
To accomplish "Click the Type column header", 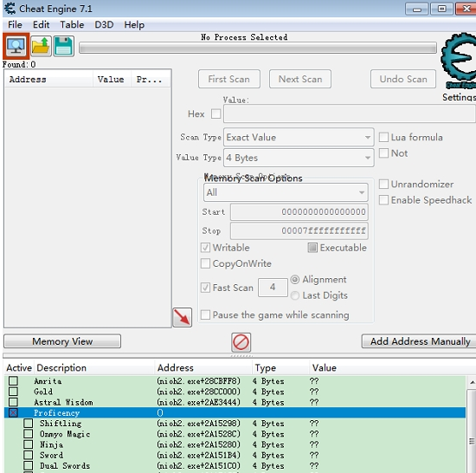I will click(x=280, y=367).
